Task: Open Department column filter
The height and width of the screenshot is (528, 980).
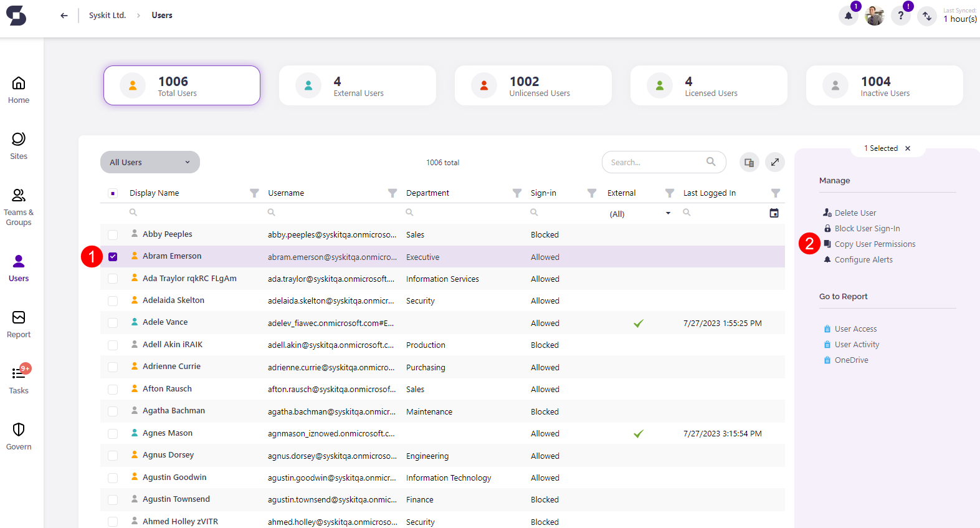Action: [x=517, y=193]
